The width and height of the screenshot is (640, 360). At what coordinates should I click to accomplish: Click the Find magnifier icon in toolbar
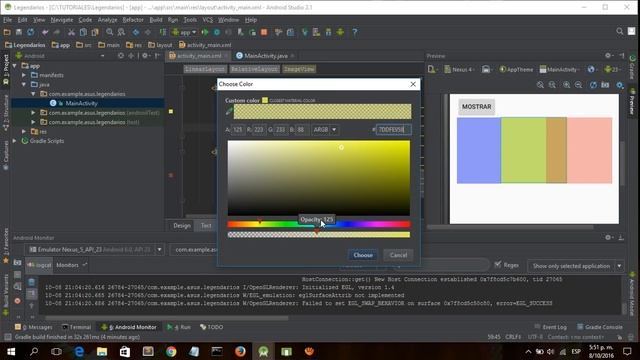point(109,32)
